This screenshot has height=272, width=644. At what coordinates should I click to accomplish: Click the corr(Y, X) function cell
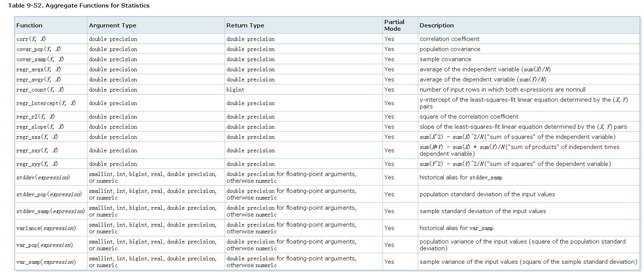[x=31, y=39]
